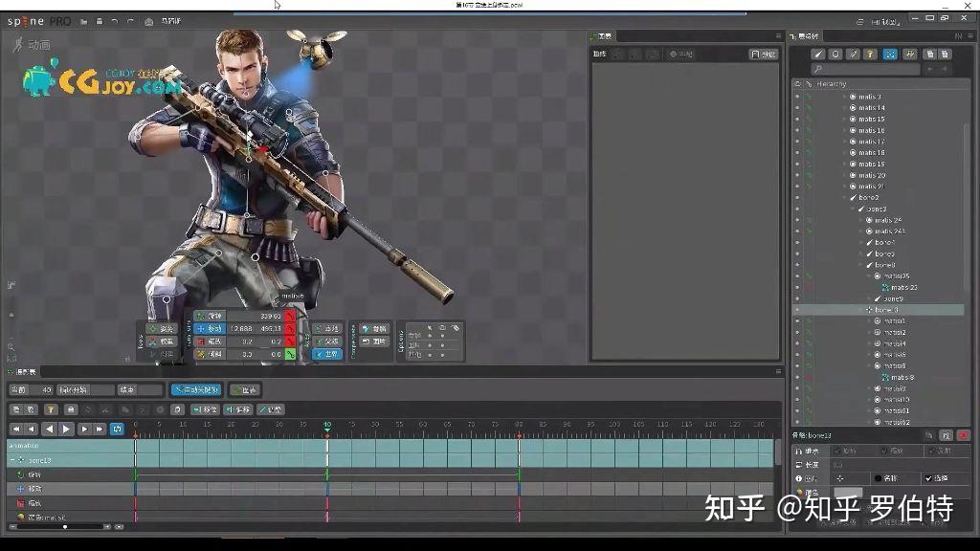Click paste keys icon in dopesheet
980x551 pixels.
click(177, 409)
